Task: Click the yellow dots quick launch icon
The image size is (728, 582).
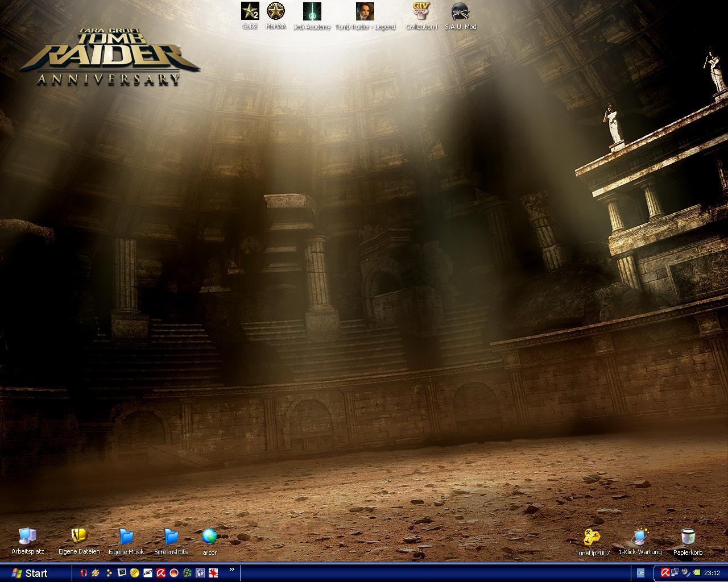Action: [x=109, y=573]
